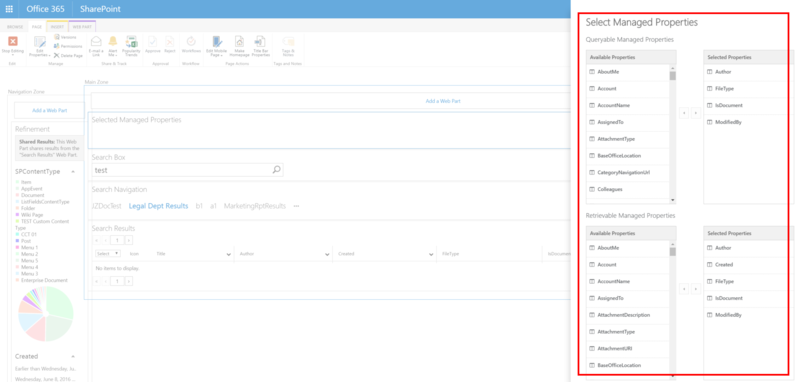
Task: Click Add a Web Part in Main Zone
Action: pyautogui.click(x=443, y=101)
